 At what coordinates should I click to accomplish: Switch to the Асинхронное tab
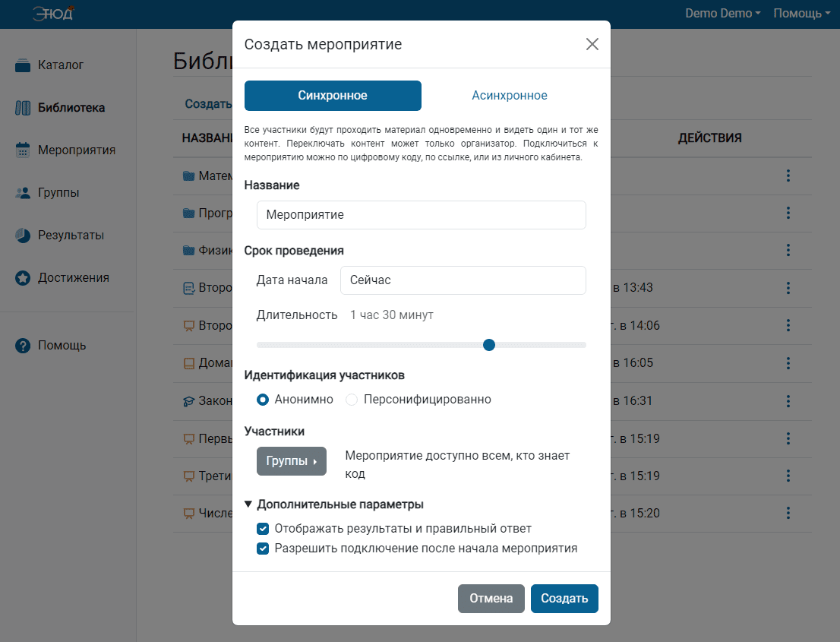510,96
